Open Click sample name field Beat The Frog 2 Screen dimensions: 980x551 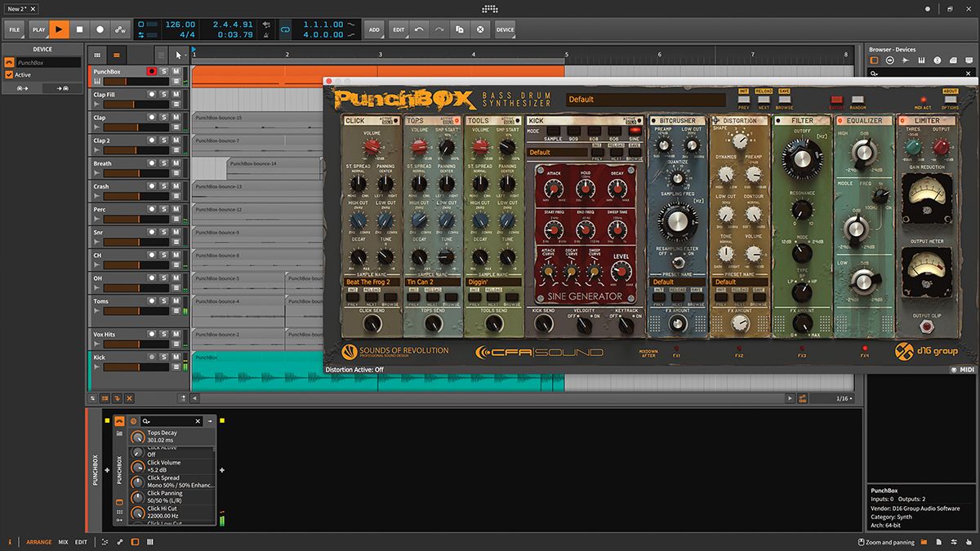click(x=372, y=282)
